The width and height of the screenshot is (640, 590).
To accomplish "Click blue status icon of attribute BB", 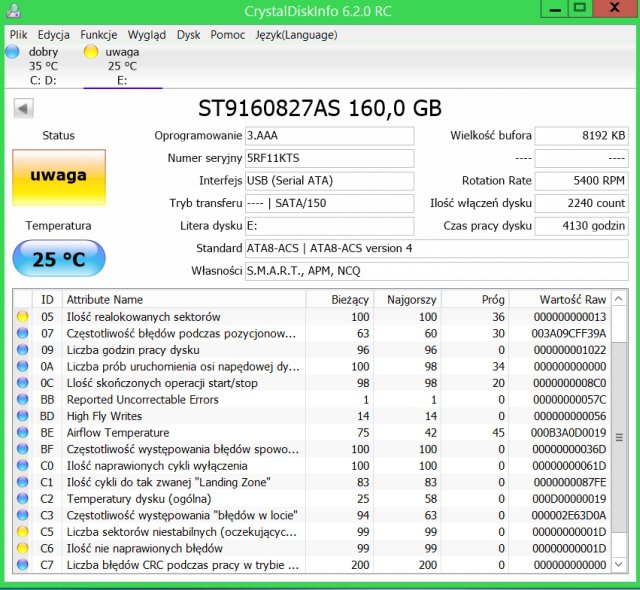I will [23, 399].
